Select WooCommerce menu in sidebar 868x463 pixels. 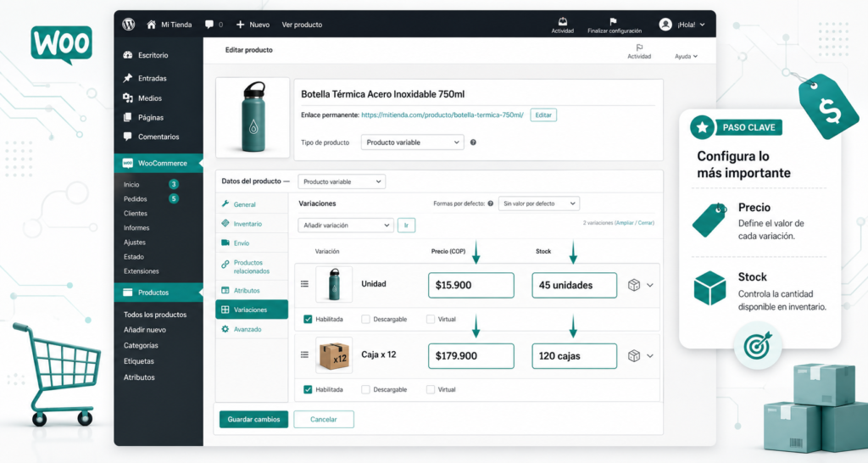click(x=159, y=164)
